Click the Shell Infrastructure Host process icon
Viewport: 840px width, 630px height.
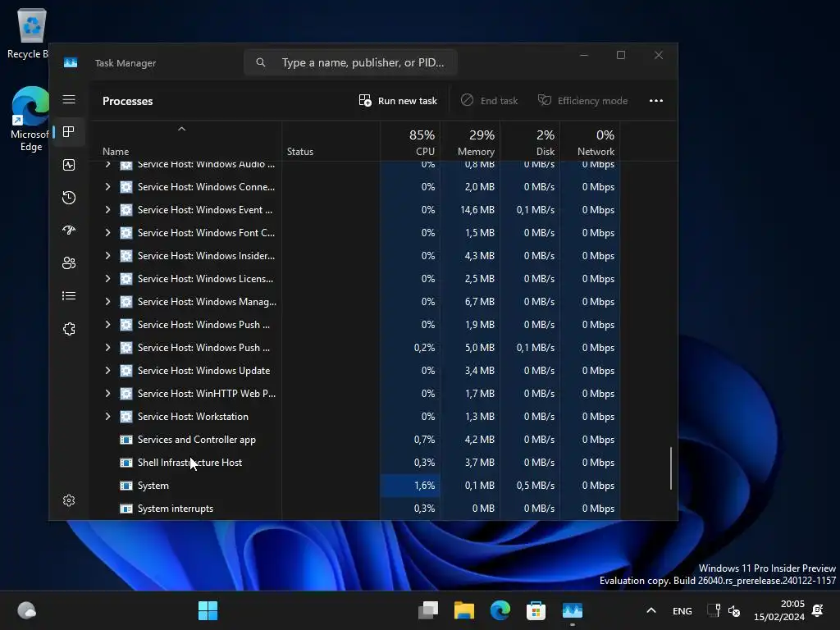point(126,463)
